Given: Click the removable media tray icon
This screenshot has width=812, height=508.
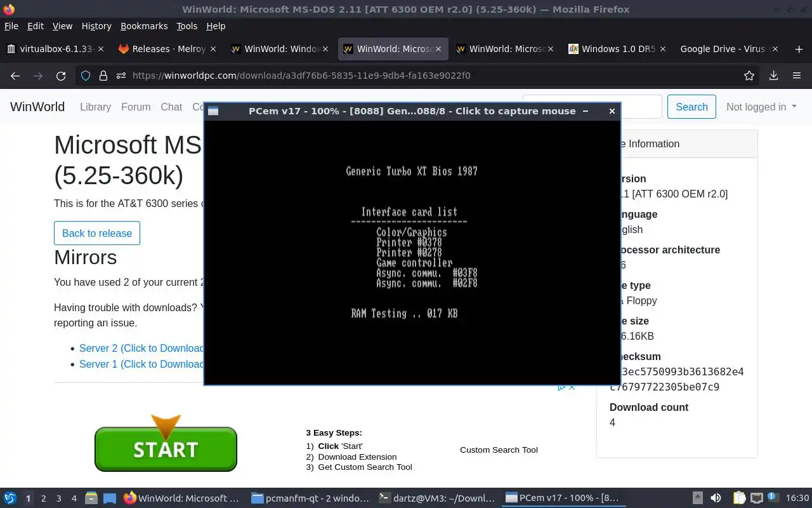Looking at the screenshot, I should (x=698, y=498).
